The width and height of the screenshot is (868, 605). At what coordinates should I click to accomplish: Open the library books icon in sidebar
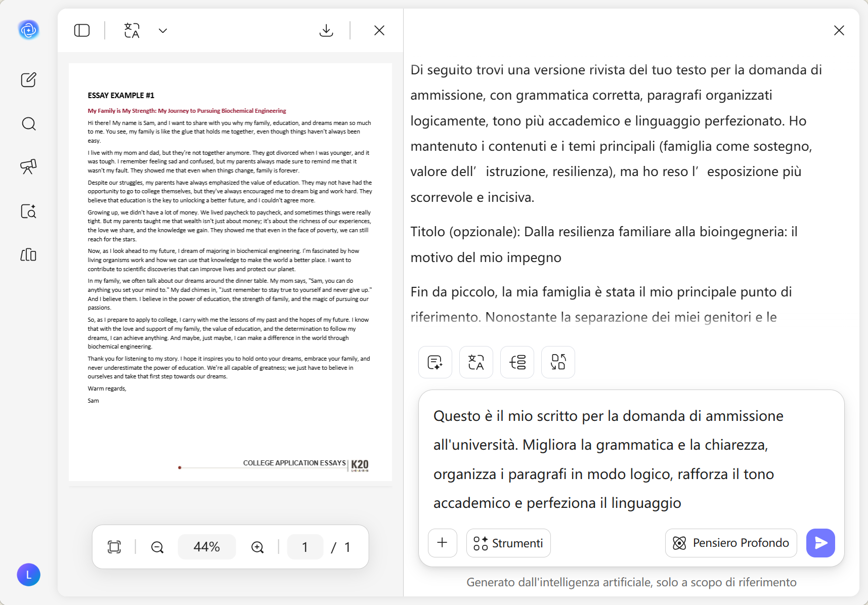coord(28,254)
